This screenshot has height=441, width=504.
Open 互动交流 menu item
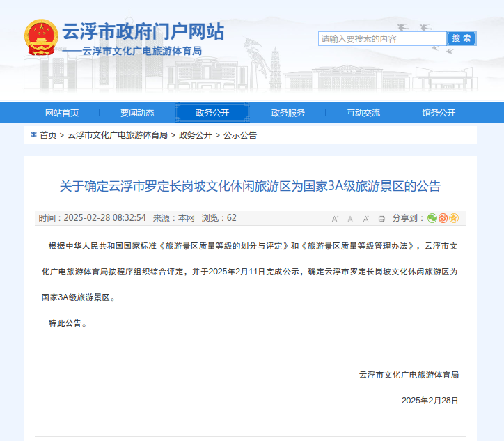363,113
